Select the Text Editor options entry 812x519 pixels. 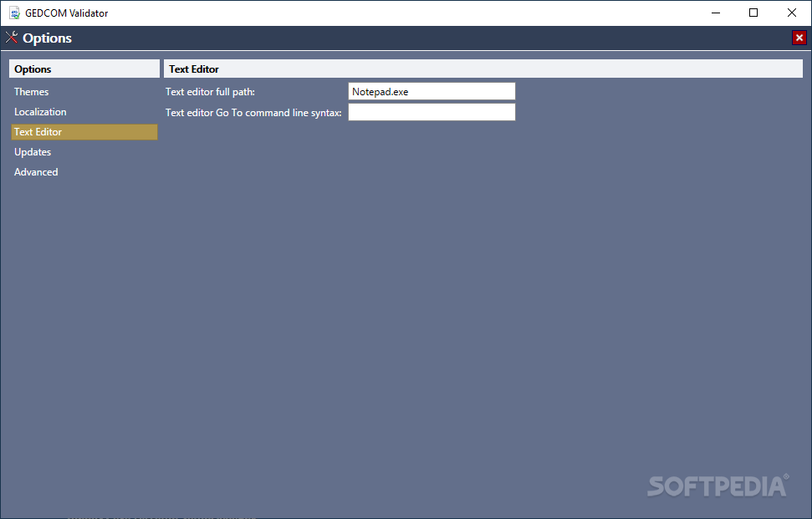click(x=84, y=132)
